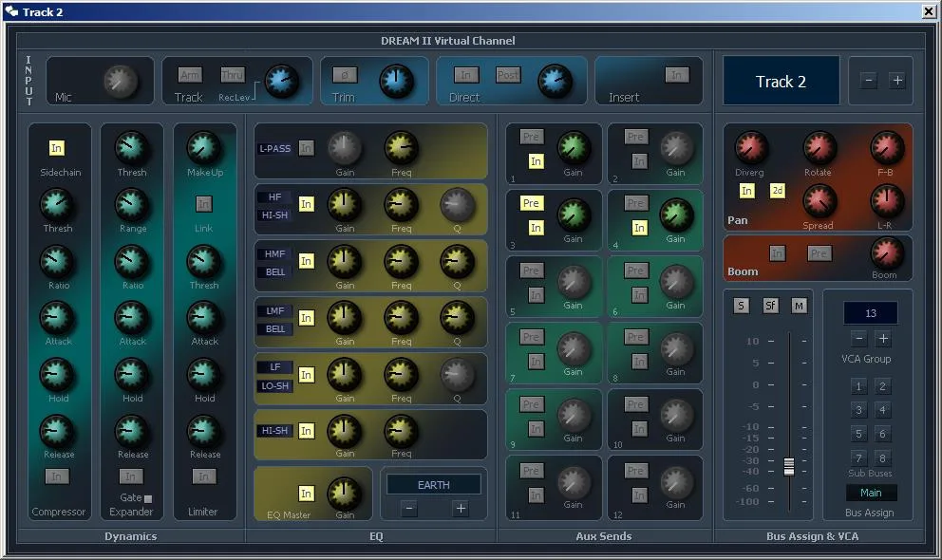The width and height of the screenshot is (942, 560).
Task: Click the Aux Sends section label
Action: click(604, 536)
